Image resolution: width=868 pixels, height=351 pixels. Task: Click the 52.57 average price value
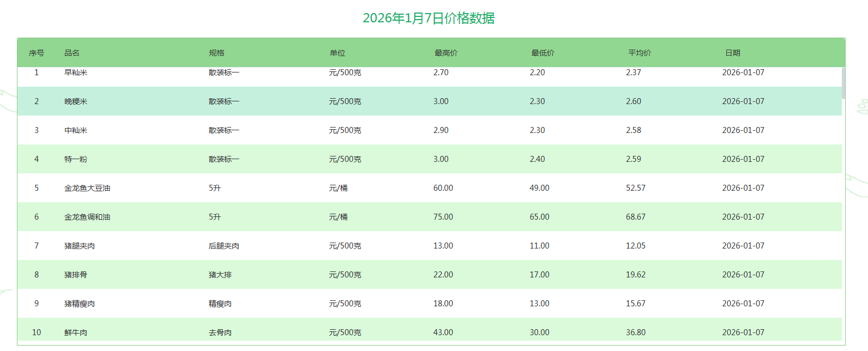point(636,188)
